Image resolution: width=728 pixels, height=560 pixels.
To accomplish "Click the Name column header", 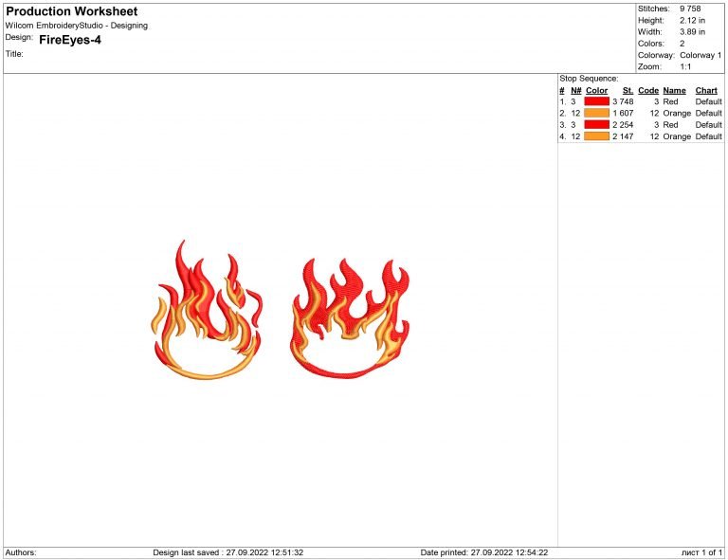I will pos(673,90).
